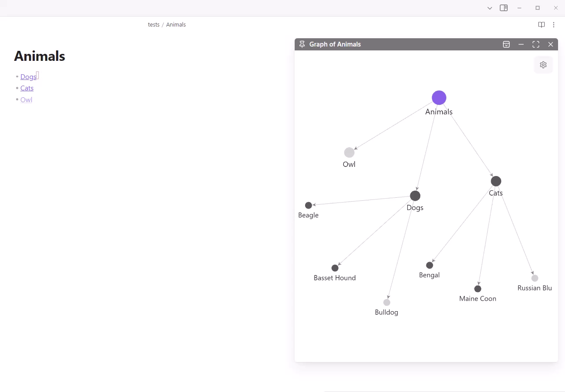Select the Basset Hound graph node
This screenshot has height=392, width=565.
335,268
